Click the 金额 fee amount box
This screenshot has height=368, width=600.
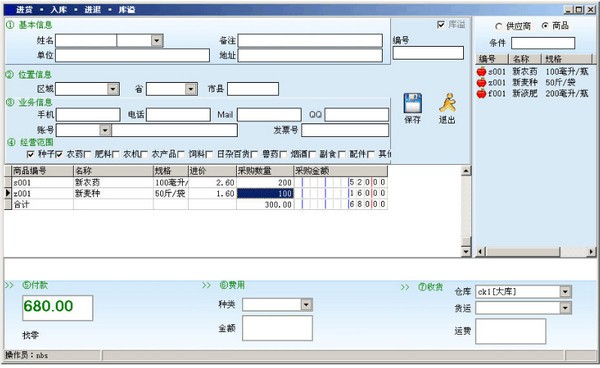(277, 328)
